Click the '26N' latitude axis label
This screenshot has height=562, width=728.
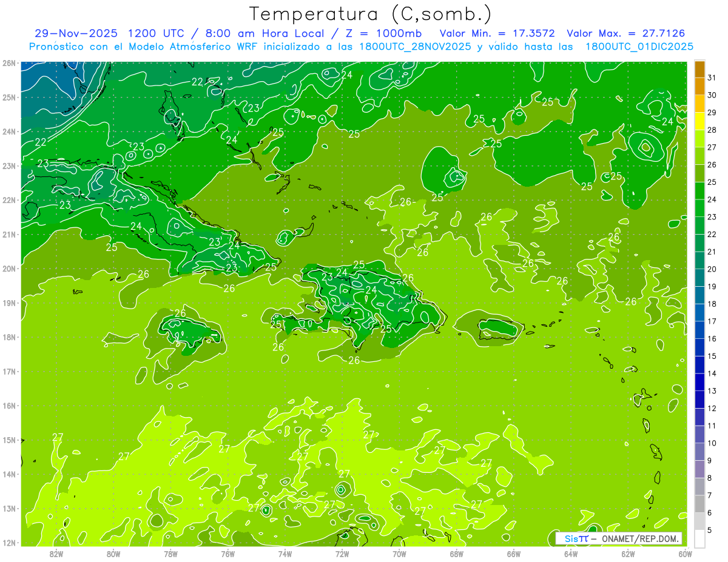pyautogui.click(x=8, y=63)
